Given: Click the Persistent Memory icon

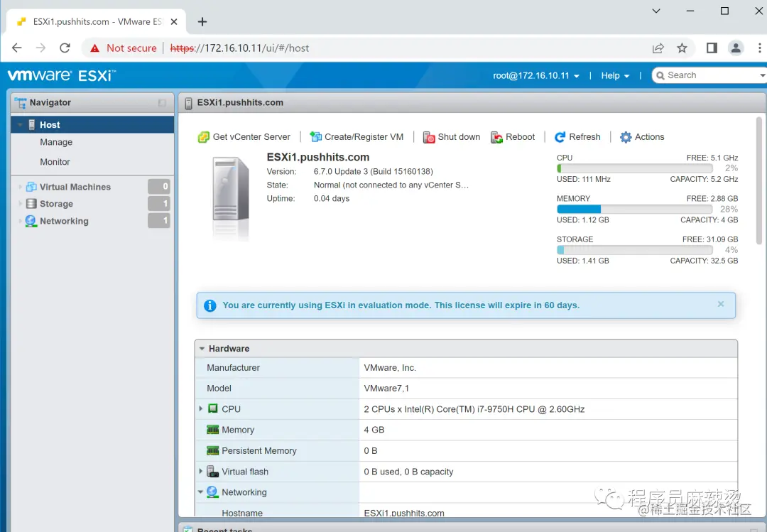Looking at the screenshot, I should point(213,450).
